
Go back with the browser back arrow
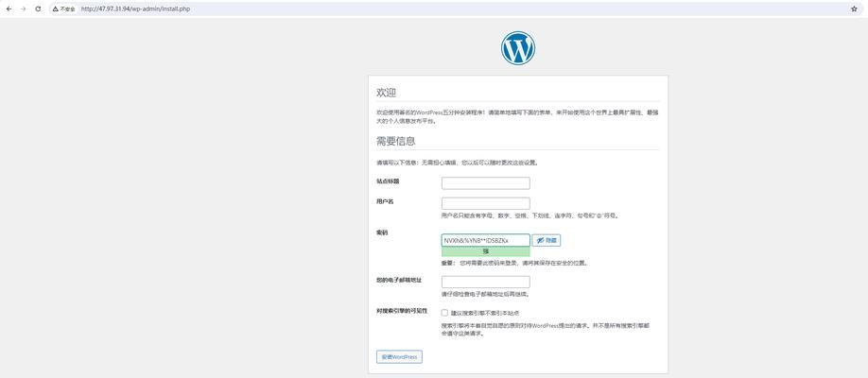pyautogui.click(x=9, y=9)
